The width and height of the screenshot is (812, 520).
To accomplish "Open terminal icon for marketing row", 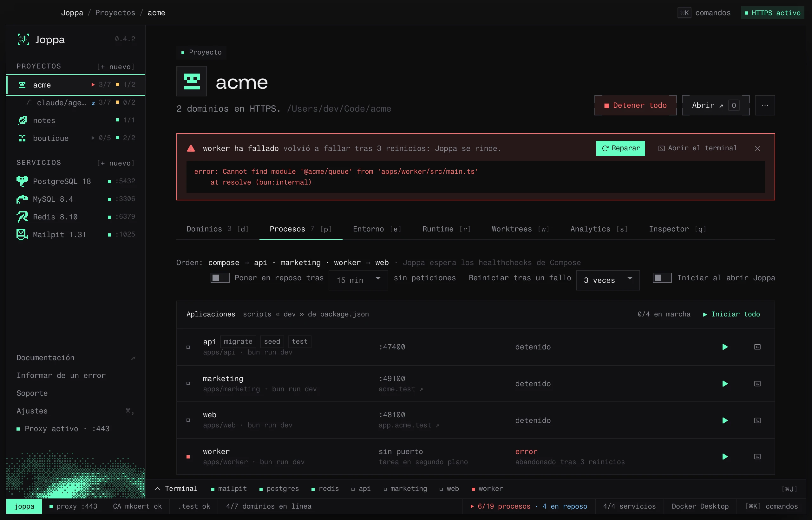I will click(x=757, y=384).
